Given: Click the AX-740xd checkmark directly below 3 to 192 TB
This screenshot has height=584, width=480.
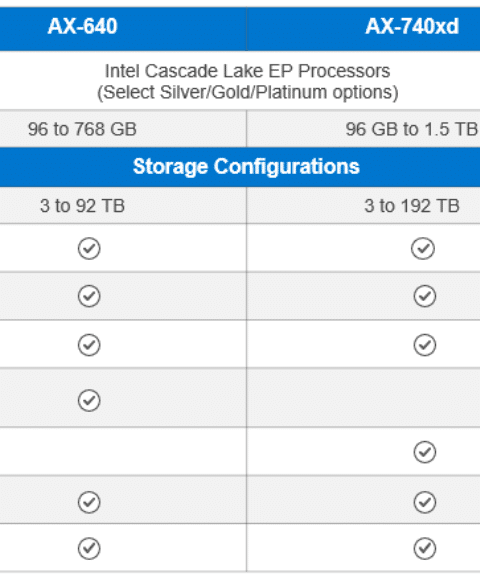Looking at the screenshot, I should (423, 248).
